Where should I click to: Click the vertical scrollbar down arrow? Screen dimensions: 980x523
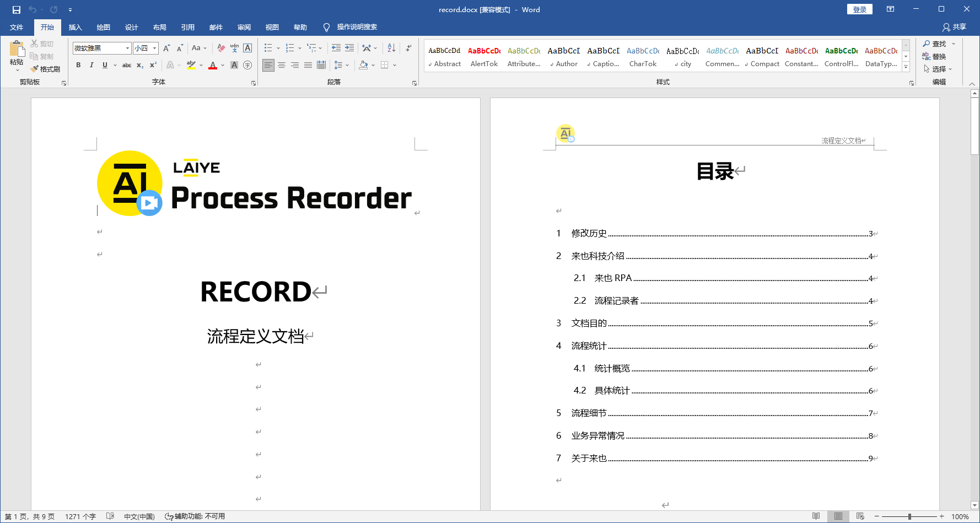974,505
